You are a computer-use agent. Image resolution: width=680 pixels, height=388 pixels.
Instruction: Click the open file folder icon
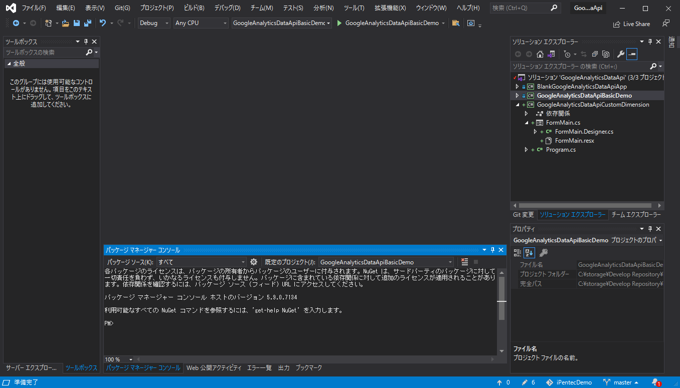(65, 23)
